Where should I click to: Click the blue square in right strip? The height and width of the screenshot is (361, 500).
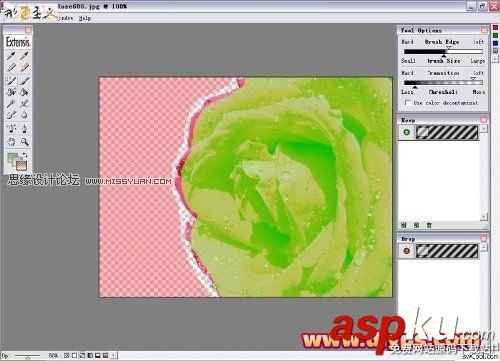(496, 43)
